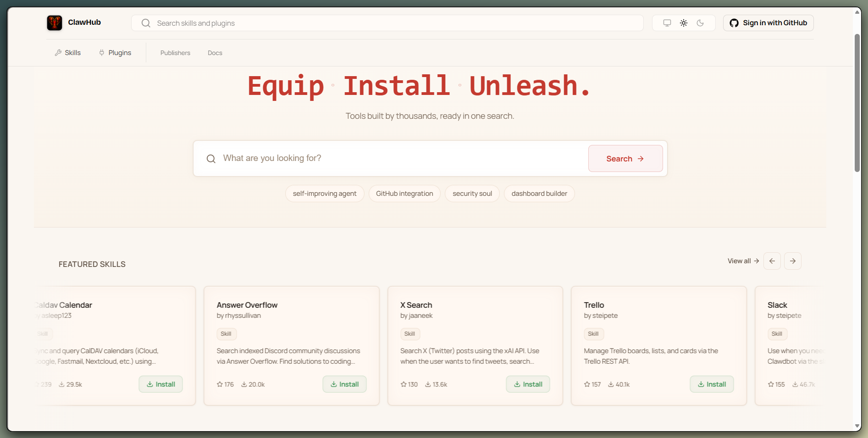Image resolution: width=868 pixels, height=438 pixels.
Task: Install the X Search skill
Action: point(528,384)
